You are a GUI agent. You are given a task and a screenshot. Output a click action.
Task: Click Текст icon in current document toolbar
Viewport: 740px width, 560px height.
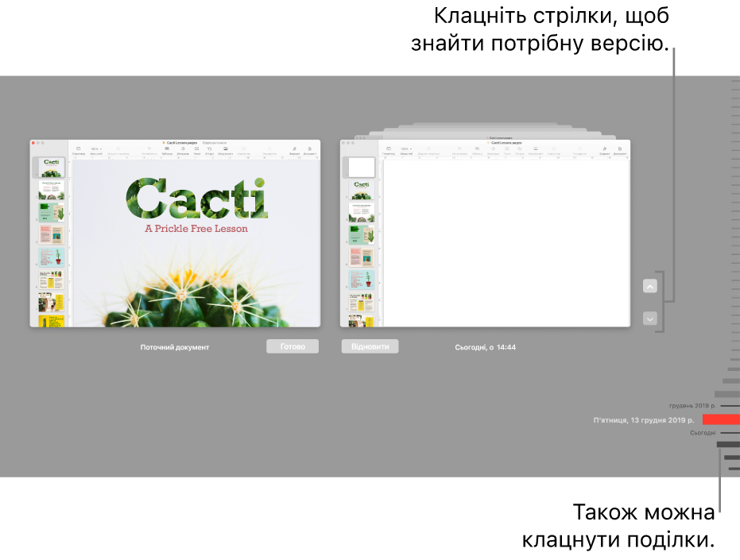pyautogui.click(x=197, y=149)
